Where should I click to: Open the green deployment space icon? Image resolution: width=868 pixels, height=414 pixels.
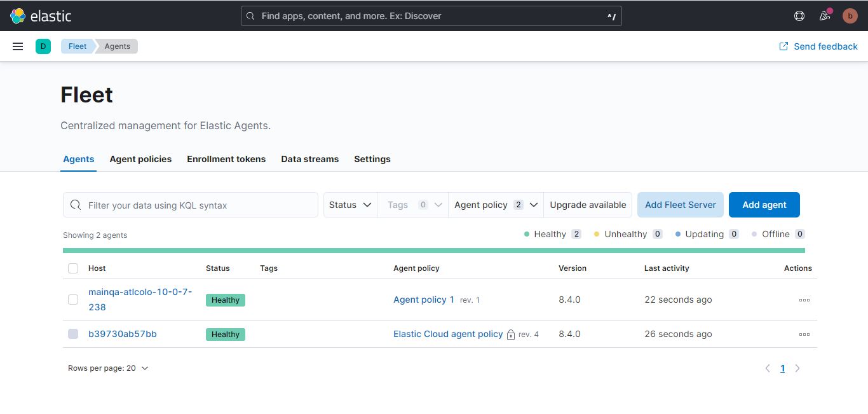click(x=43, y=46)
